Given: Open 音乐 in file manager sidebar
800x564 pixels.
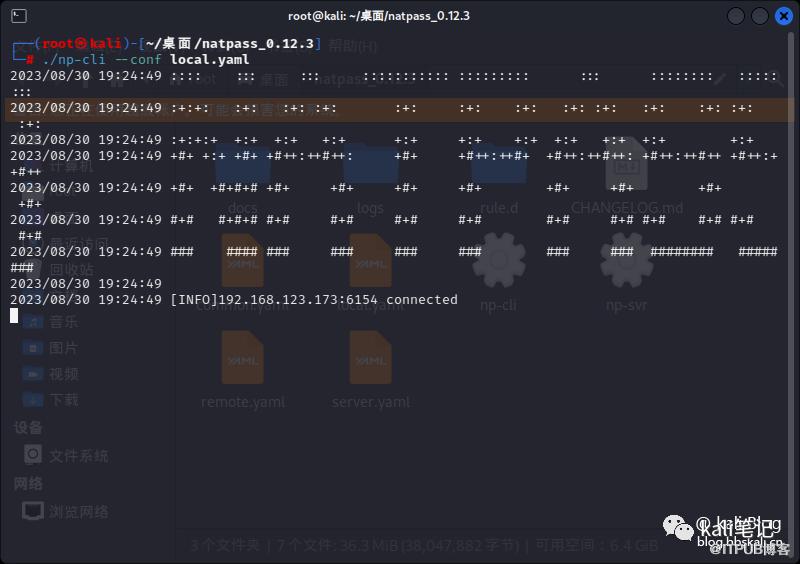Looking at the screenshot, I should coord(50,322).
